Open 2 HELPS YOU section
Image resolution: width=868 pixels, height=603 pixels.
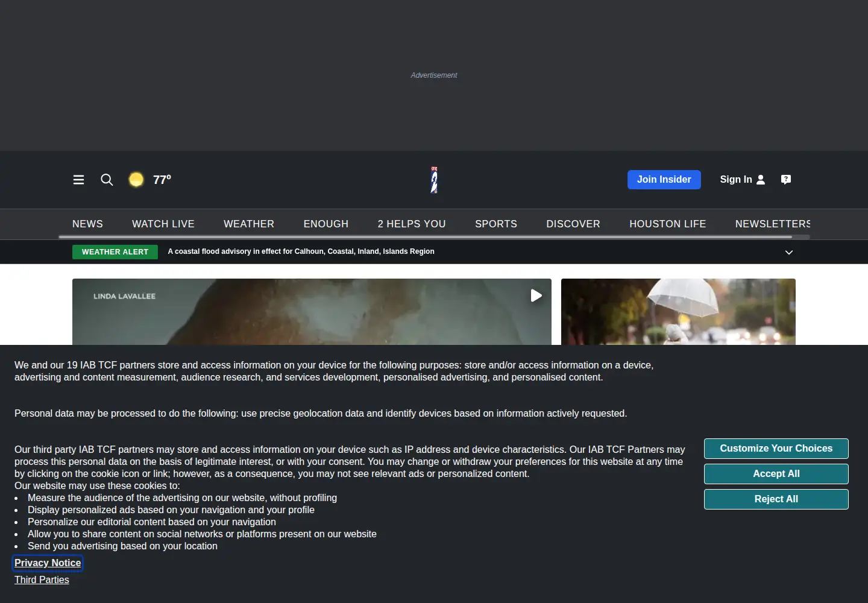412,224
